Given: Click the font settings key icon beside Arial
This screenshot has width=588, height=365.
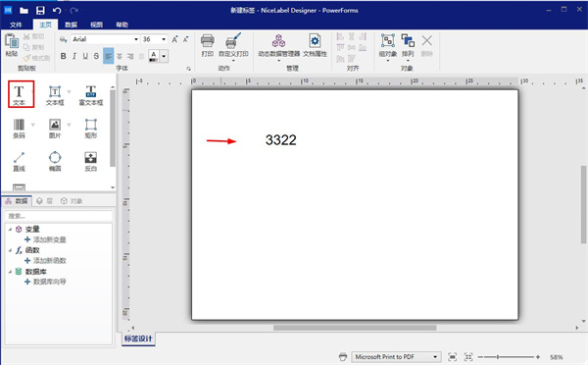Looking at the screenshot, I should [x=64, y=39].
